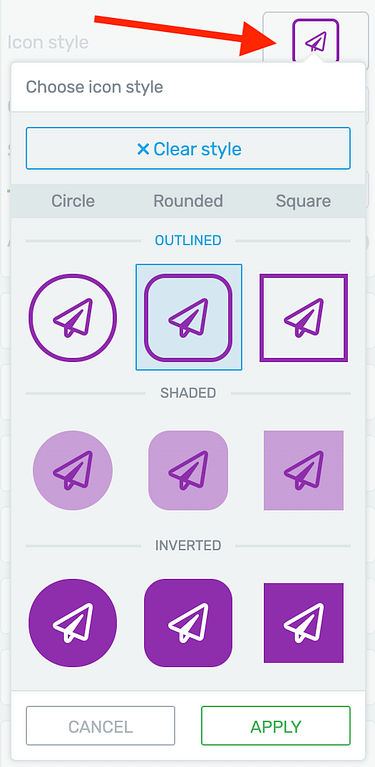The height and width of the screenshot is (767, 375).
Task: Choose the outlined rounded icon style
Action: pos(188,318)
